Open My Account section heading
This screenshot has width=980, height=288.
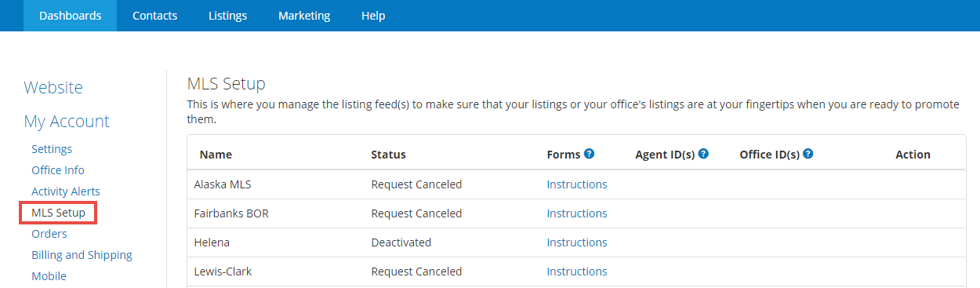coord(67,121)
